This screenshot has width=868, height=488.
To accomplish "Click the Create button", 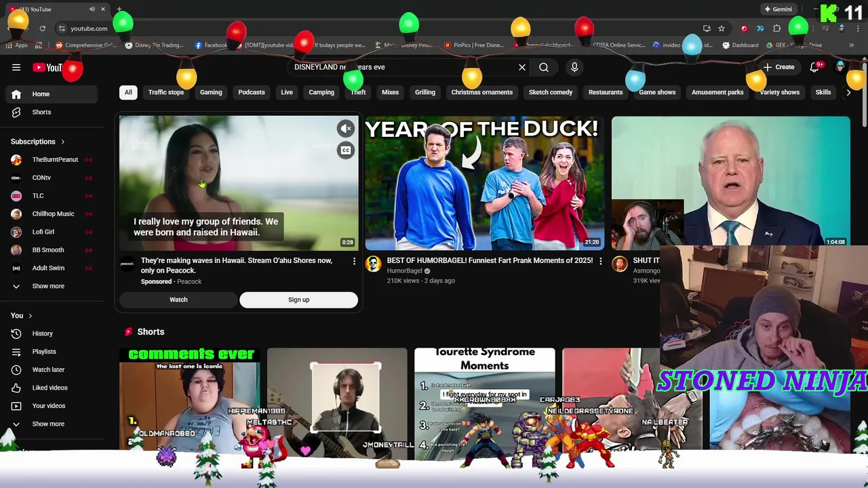I will point(778,67).
